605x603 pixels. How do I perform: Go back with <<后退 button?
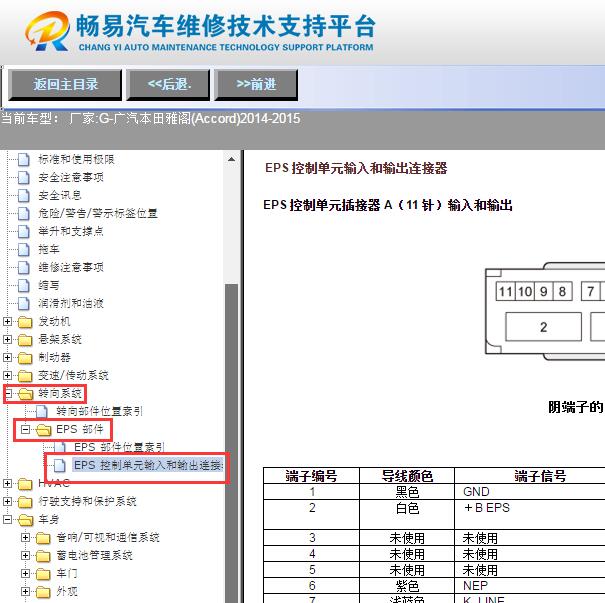168,84
